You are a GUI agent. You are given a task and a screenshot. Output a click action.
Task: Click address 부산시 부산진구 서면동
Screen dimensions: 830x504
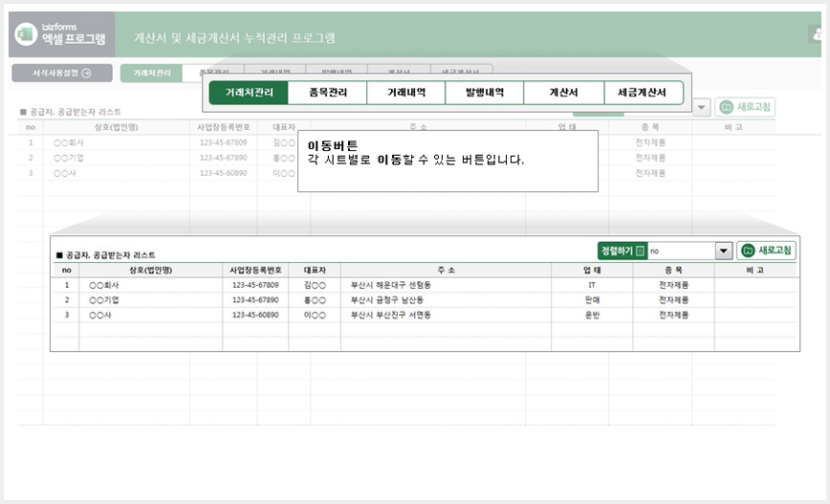click(391, 315)
